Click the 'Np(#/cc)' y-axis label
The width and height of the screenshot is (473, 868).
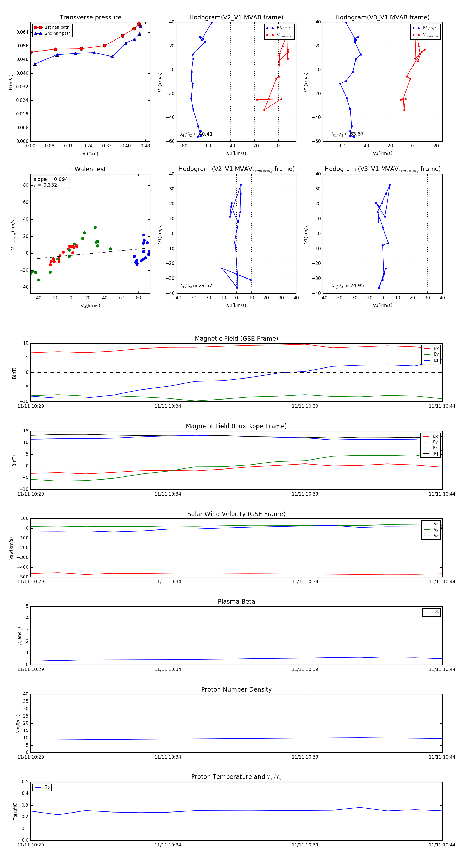click(18, 724)
